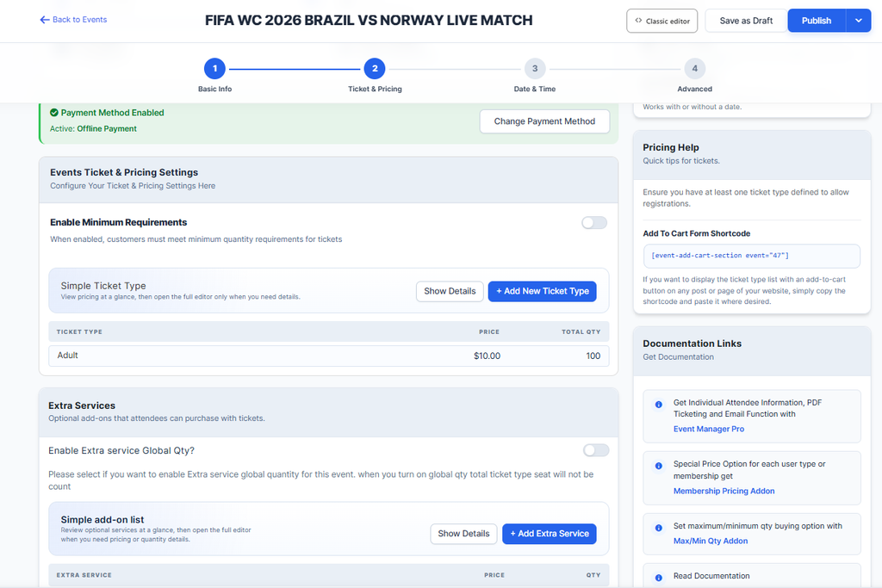Screen dimensions: 882x588
Task: Click Read Documentation text
Action: 711,576
